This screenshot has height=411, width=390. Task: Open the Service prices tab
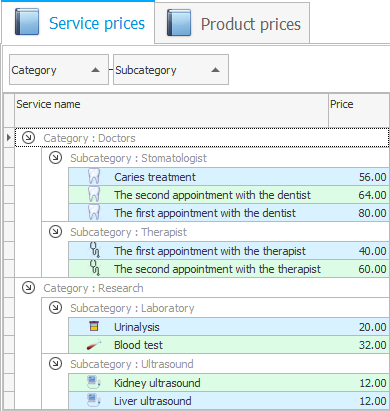click(78, 23)
